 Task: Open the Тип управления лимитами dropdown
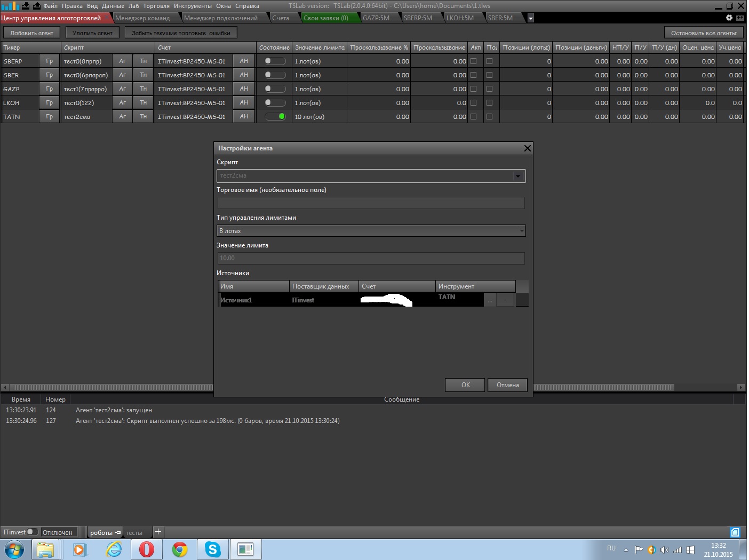tap(371, 231)
